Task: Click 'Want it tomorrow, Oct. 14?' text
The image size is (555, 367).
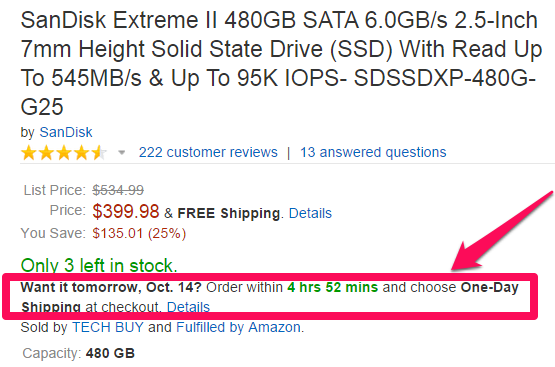Action: click(111, 287)
